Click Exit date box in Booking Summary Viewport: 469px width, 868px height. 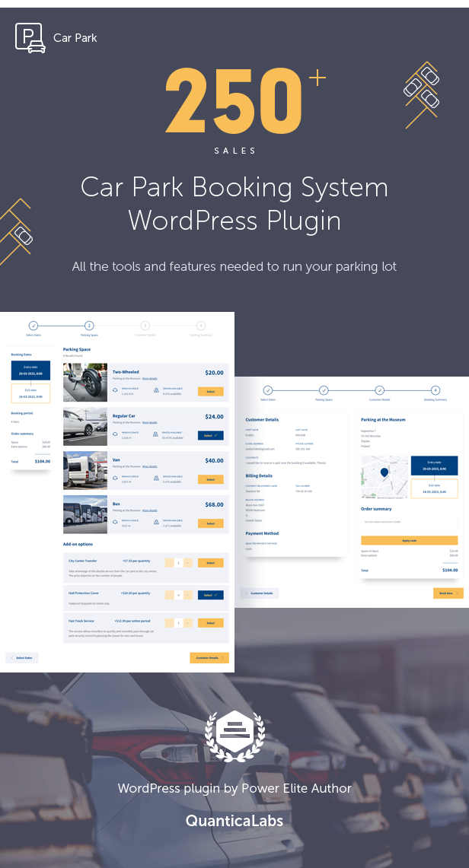[x=434, y=489]
